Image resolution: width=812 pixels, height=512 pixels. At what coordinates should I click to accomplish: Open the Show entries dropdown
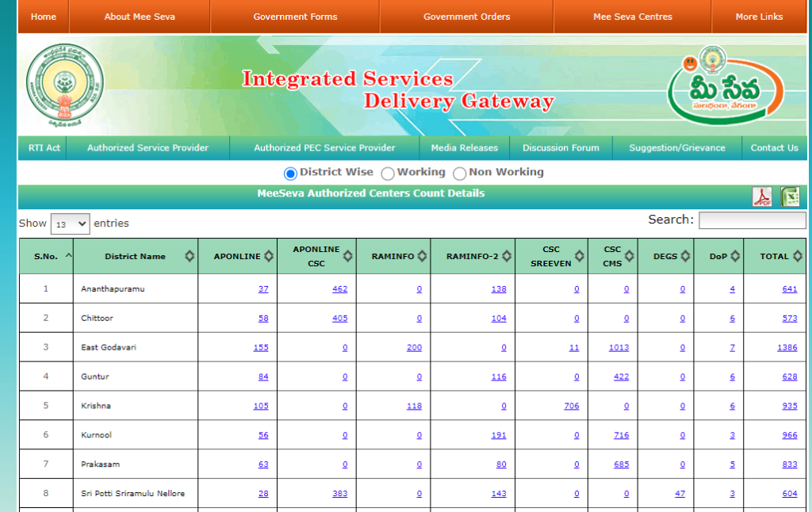tap(70, 224)
